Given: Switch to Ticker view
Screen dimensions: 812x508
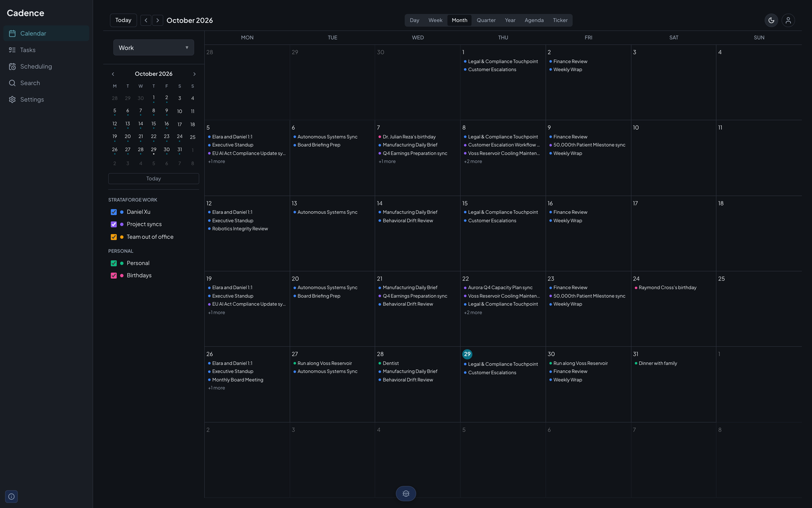Looking at the screenshot, I should pyautogui.click(x=561, y=20).
